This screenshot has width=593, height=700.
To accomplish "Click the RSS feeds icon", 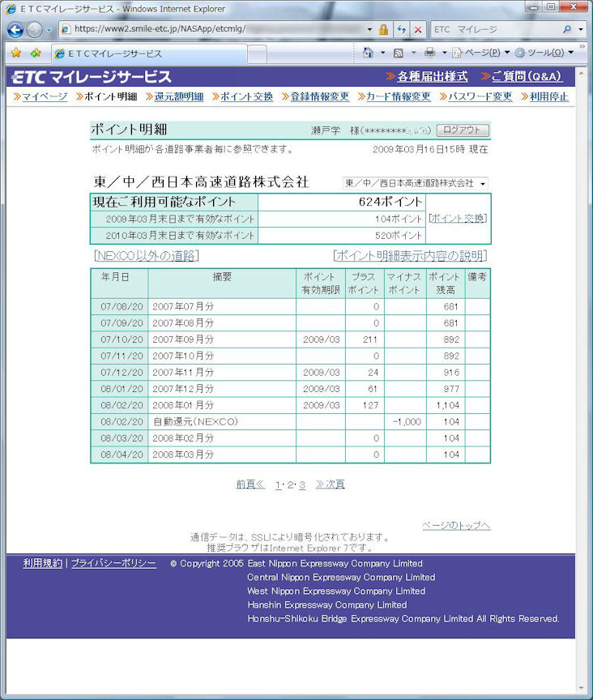I will [399, 53].
